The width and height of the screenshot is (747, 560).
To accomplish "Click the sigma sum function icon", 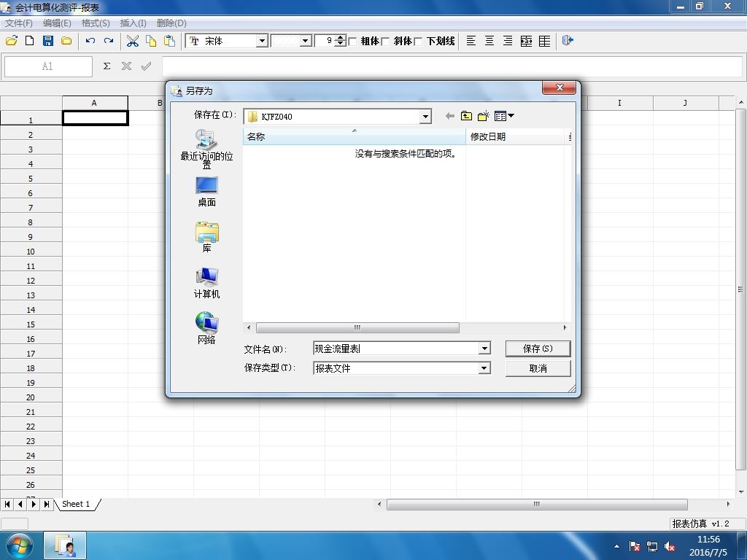I will (107, 66).
